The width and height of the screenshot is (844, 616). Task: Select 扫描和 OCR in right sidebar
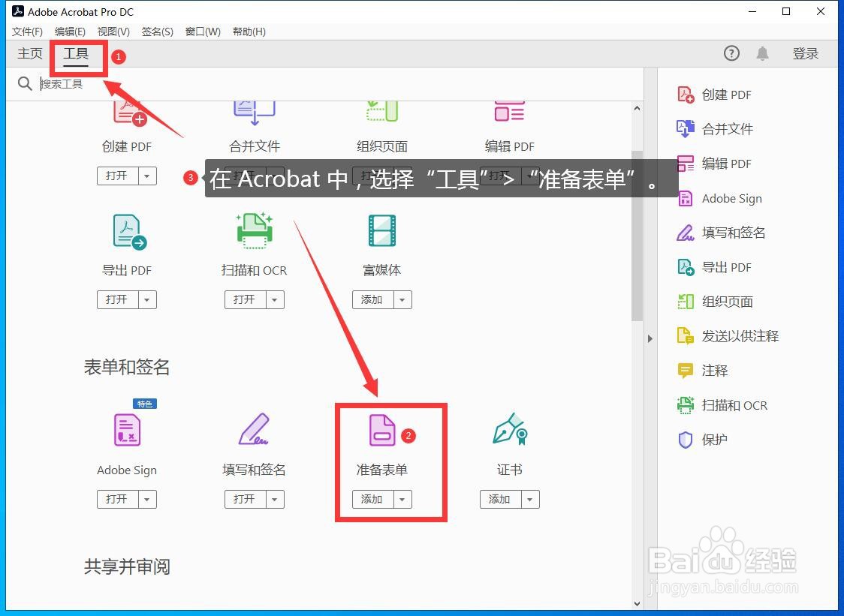click(x=722, y=405)
